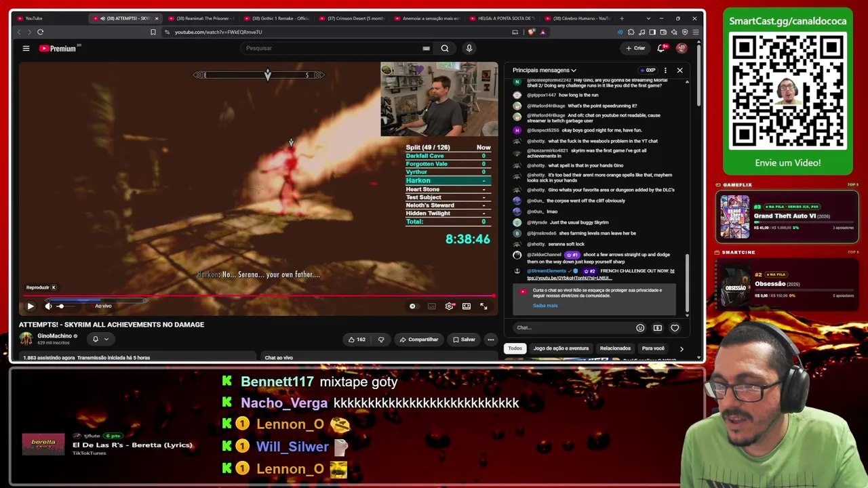
Task: Open the live chat options menu
Action: [x=665, y=70]
